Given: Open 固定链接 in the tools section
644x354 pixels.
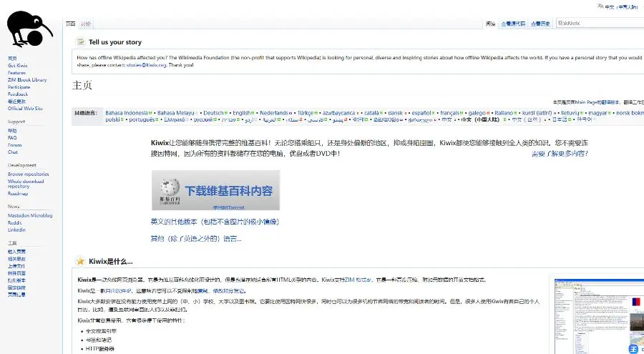Looking at the screenshot, I should 17,287.
